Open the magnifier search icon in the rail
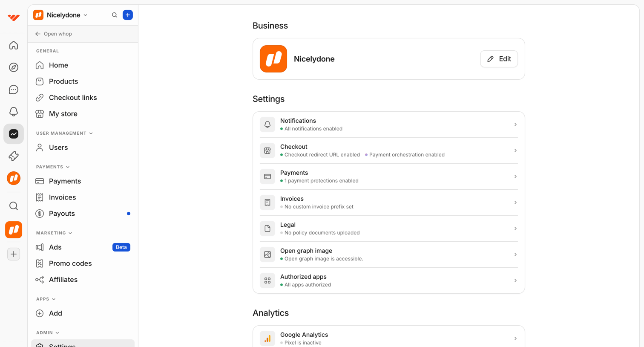 14,206
